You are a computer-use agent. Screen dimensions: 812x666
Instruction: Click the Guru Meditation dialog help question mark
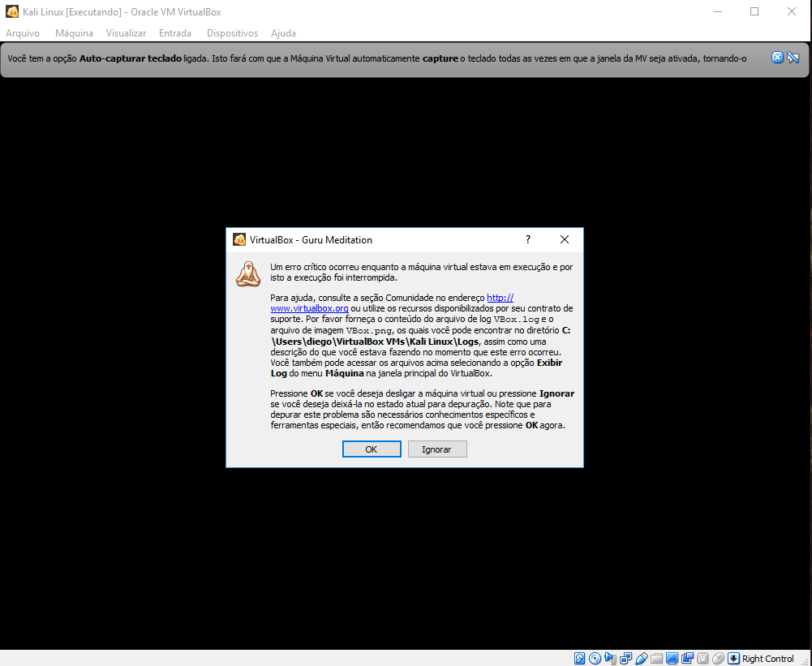point(528,239)
